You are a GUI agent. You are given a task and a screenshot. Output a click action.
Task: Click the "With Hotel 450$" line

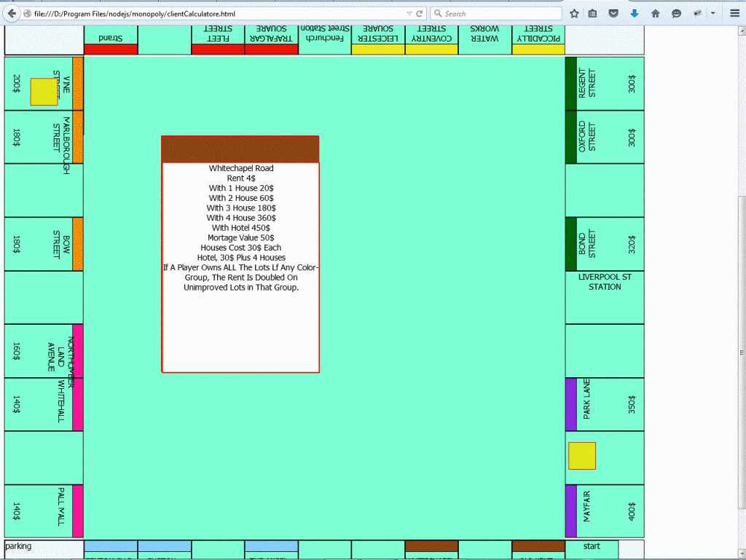pyautogui.click(x=240, y=228)
